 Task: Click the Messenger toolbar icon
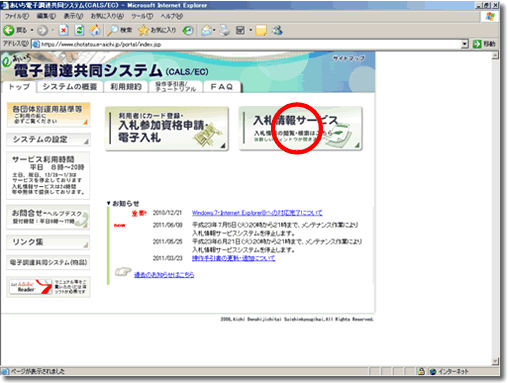point(277,30)
